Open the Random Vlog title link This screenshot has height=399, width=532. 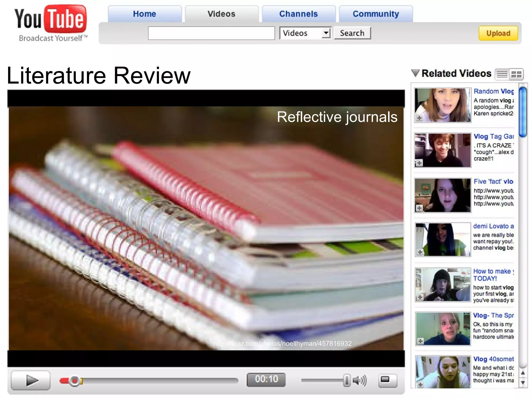coord(494,91)
